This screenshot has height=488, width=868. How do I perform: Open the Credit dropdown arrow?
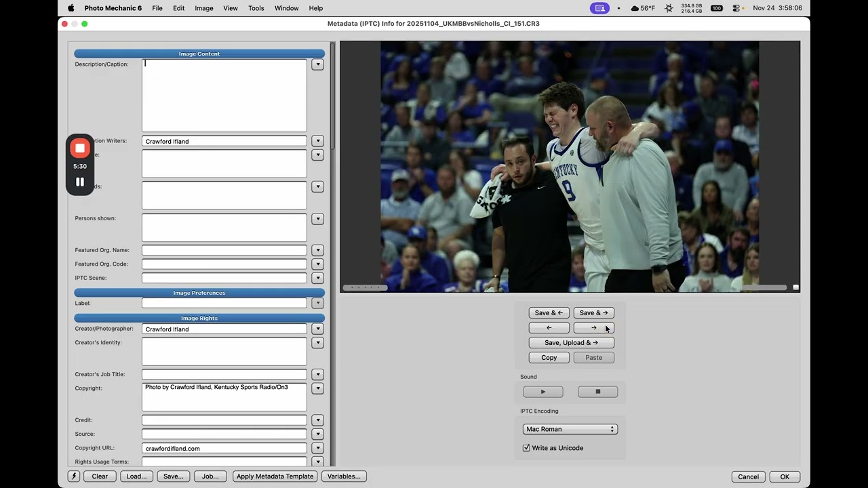pyautogui.click(x=317, y=420)
